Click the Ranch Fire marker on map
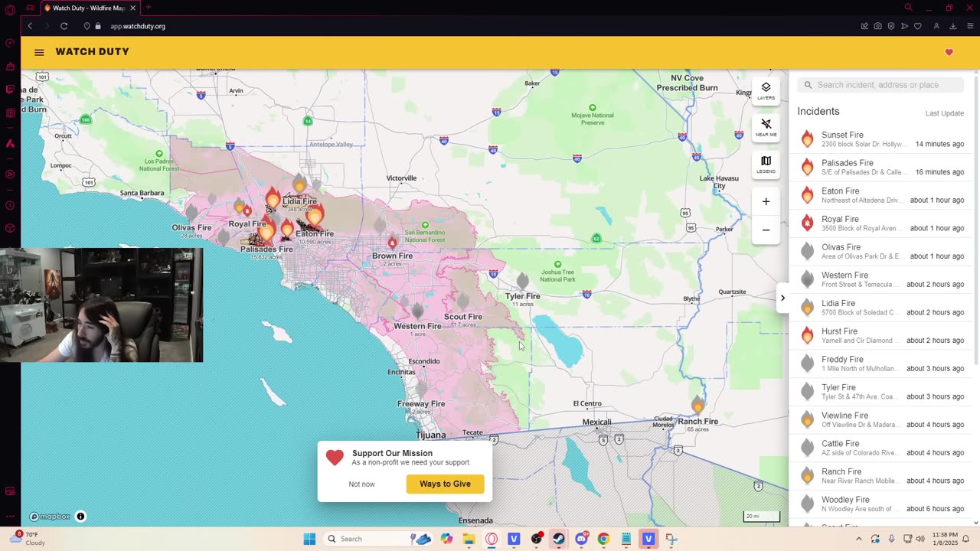The height and width of the screenshot is (551, 980). 697,404
